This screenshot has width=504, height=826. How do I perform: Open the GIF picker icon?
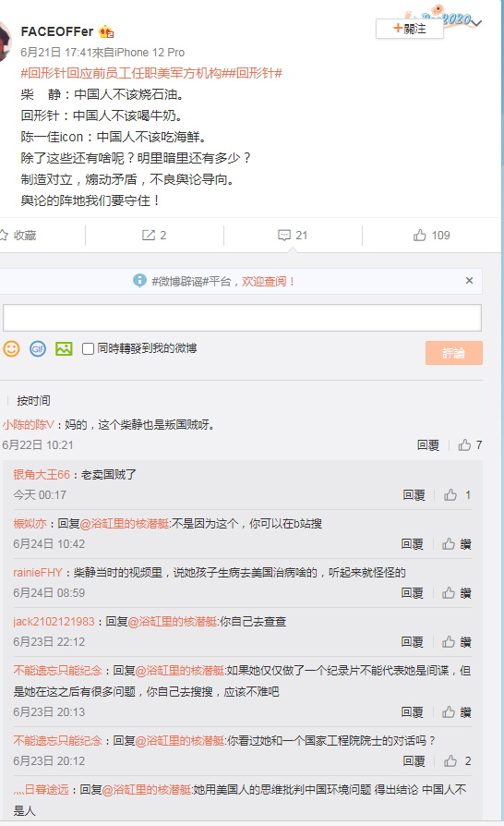(37, 348)
